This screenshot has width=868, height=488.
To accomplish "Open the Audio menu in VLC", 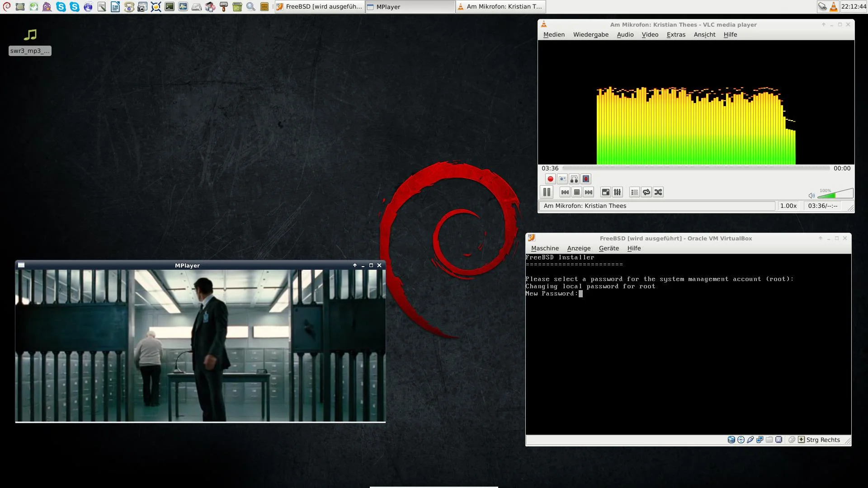I will click(625, 35).
